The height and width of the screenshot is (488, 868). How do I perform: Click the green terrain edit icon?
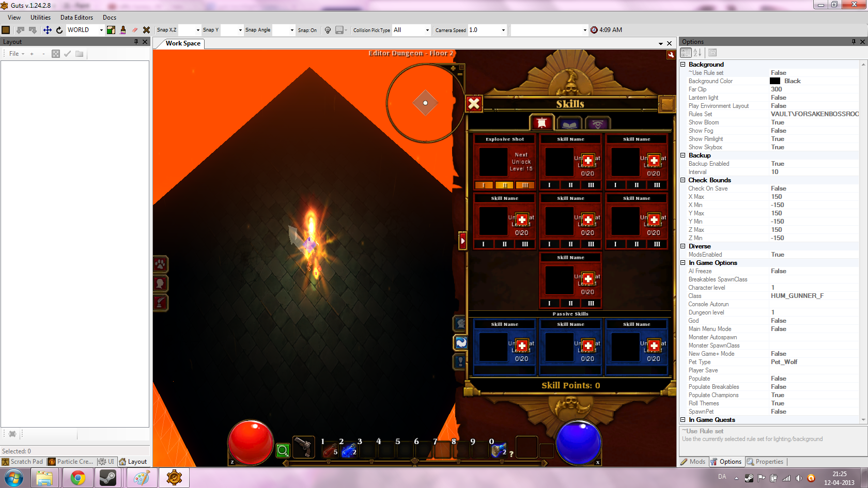[x=111, y=30]
